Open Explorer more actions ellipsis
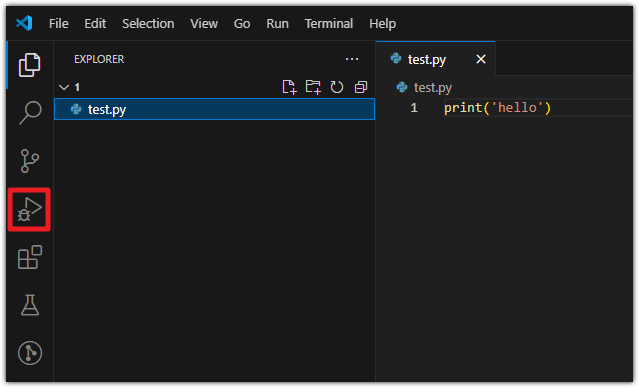 click(x=352, y=59)
